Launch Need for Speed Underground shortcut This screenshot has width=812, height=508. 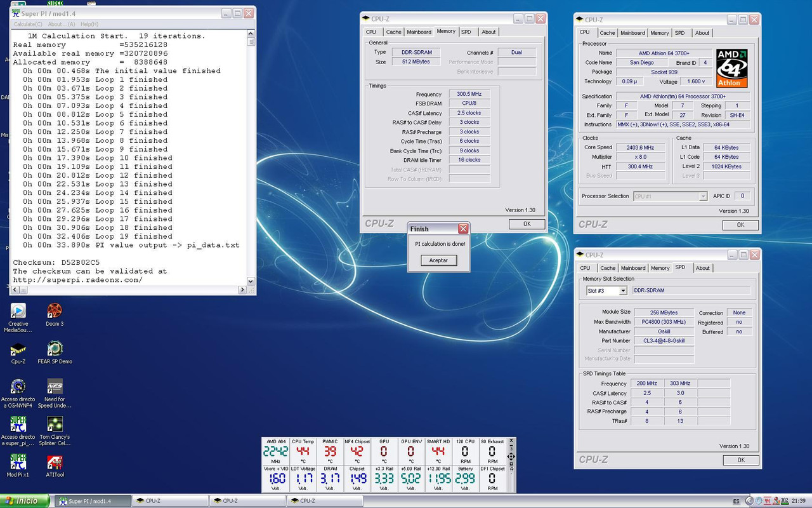pyautogui.click(x=55, y=387)
